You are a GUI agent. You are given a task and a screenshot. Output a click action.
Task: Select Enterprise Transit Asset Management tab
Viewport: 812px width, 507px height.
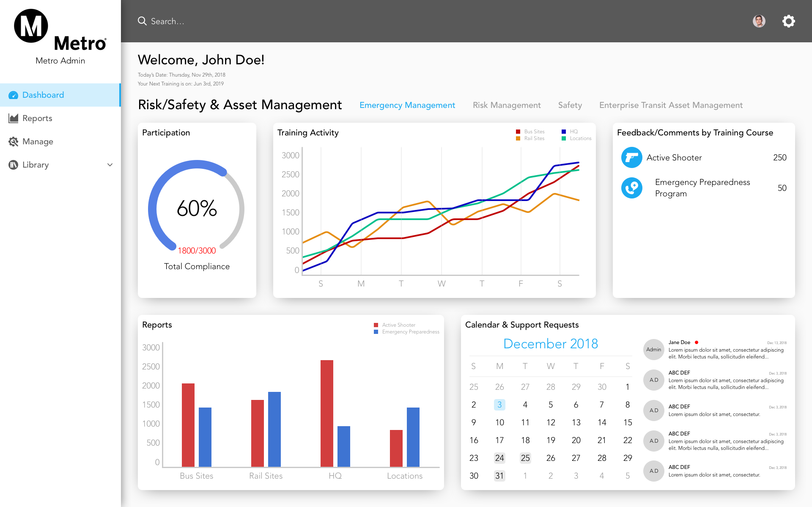click(x=671, y=105)
